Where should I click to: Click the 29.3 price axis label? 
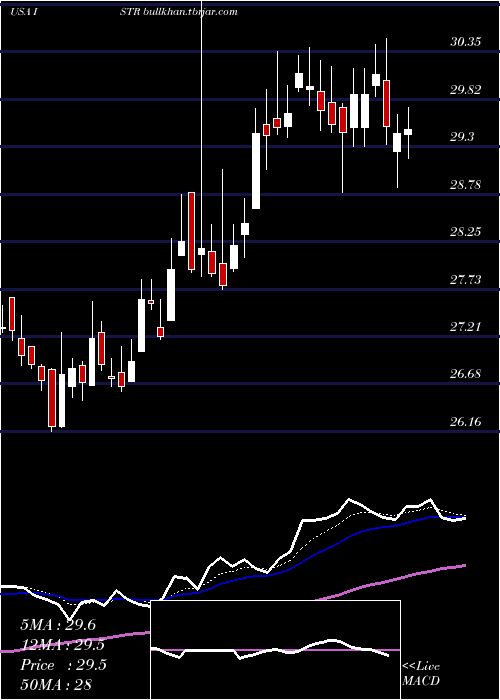(x=462, y=137)
